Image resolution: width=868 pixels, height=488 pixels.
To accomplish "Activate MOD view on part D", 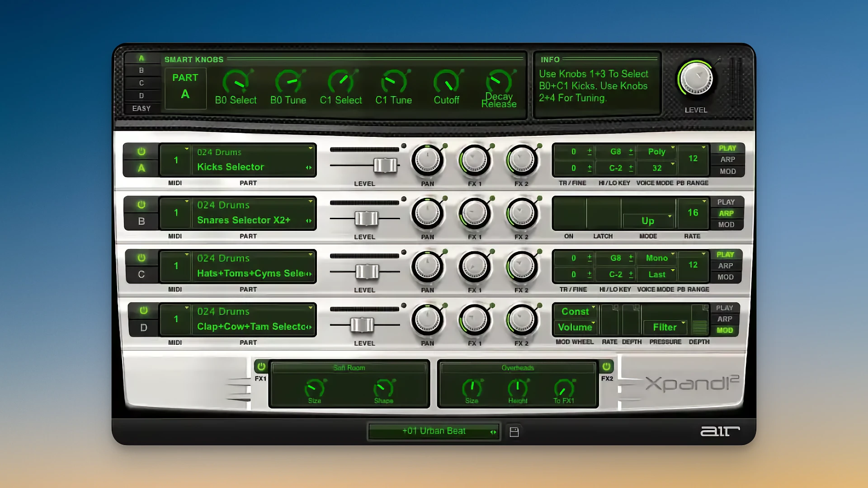I will click(725, 330).
